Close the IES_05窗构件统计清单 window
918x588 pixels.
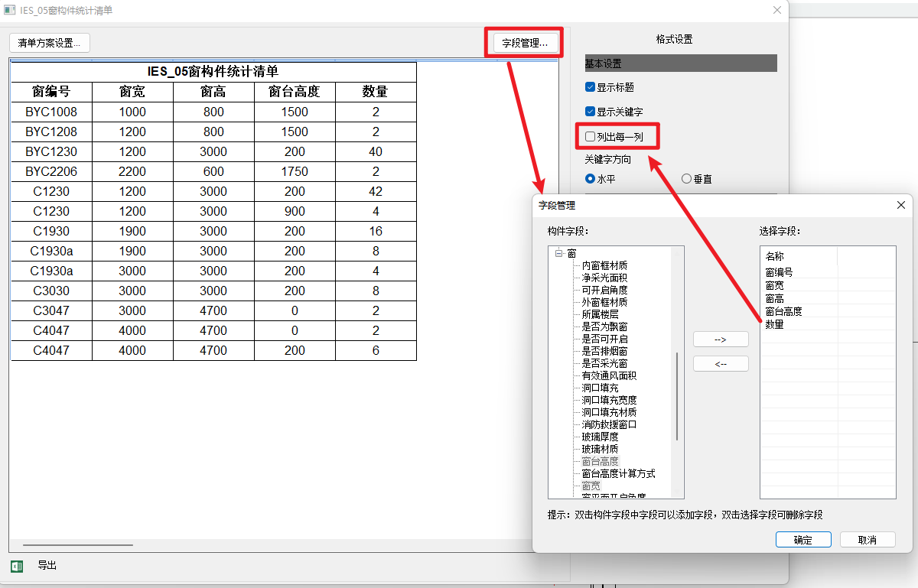[777, 10]
